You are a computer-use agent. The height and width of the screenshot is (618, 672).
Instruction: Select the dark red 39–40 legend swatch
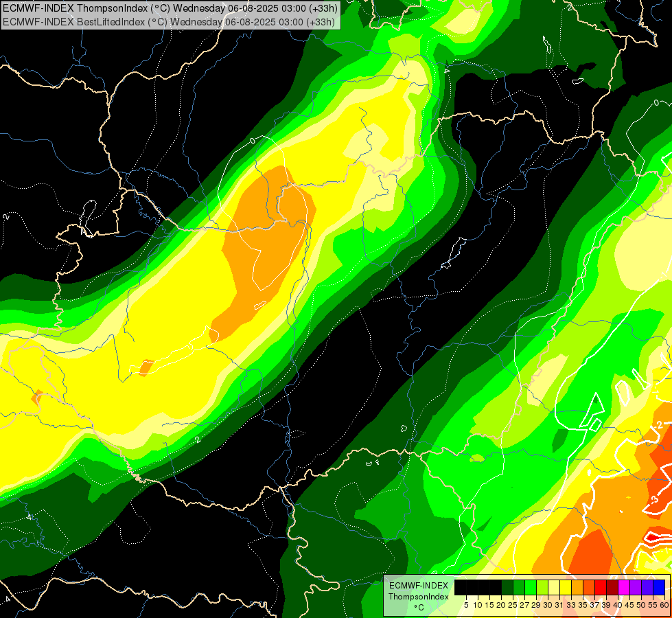pyautogui.click(x=612, y=588)
